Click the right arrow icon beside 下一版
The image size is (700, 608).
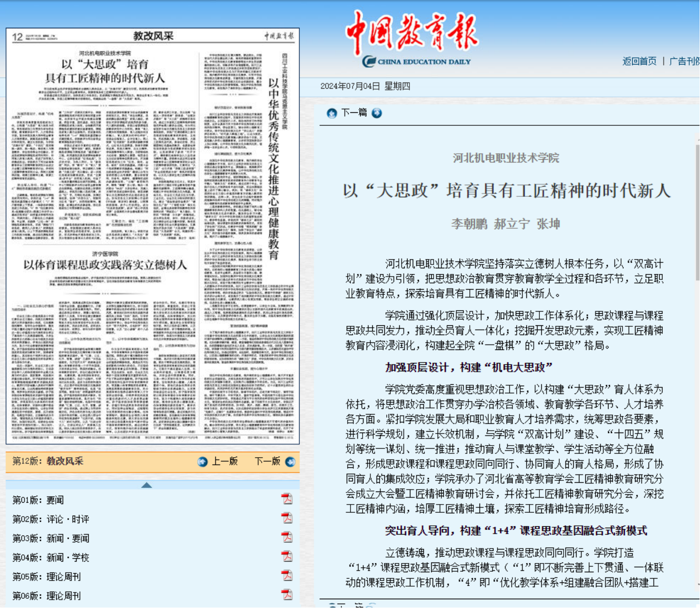coord(291,462)
